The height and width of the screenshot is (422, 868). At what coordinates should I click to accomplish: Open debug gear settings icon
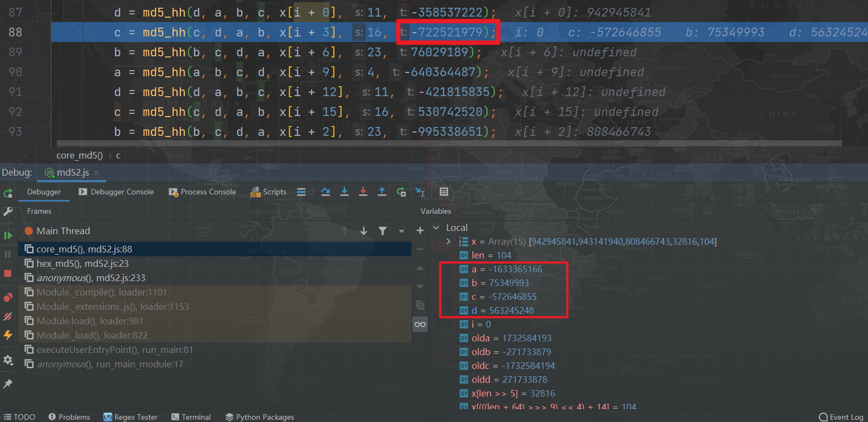[x=8, y=360]
